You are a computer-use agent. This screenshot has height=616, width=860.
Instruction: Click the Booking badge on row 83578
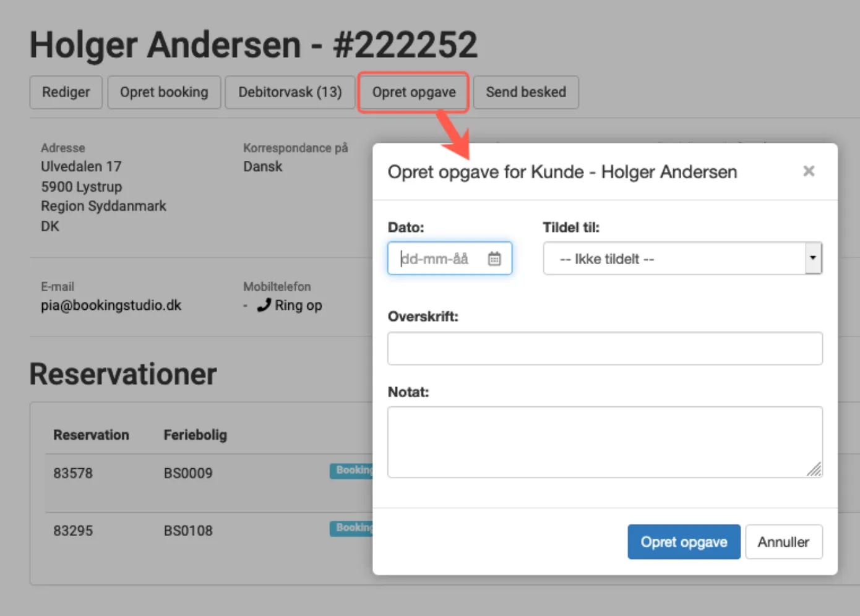pyautogui.click(x=351, y=471)
